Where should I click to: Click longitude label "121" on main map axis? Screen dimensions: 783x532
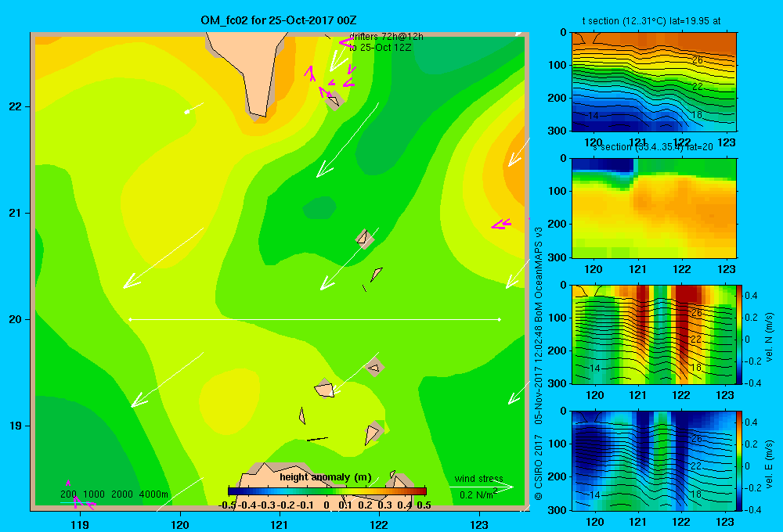coord(280,524)
